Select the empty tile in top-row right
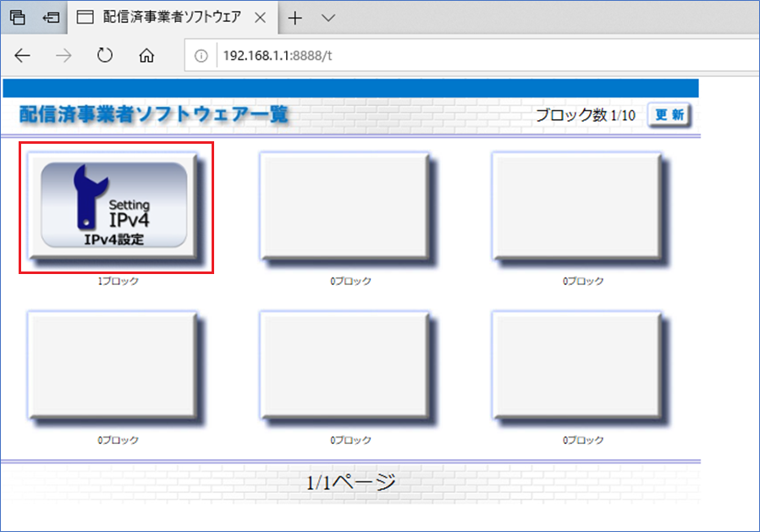 [576, 204]
